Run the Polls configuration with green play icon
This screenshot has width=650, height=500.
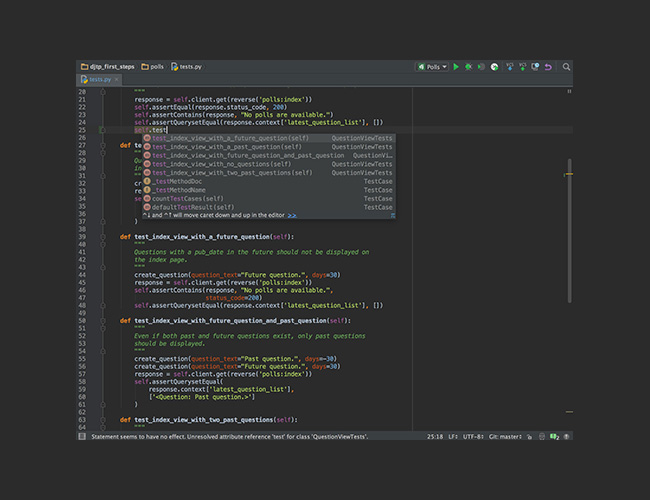[456, 67]
